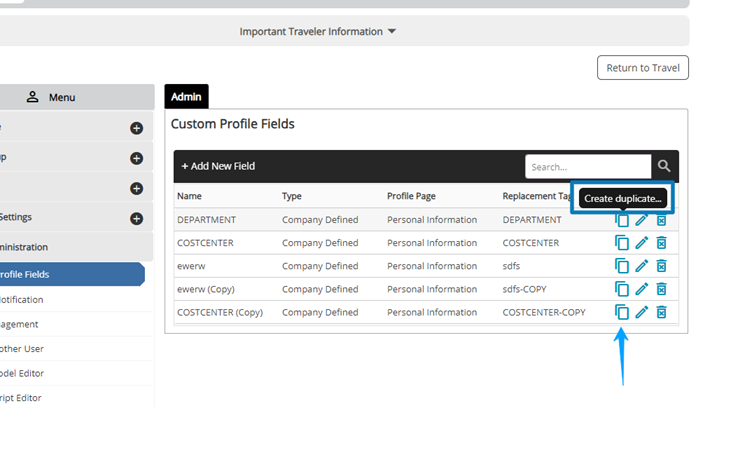The height and width of the screenshot is (458, 752).
Task: Click the COSTCENTER name cell
Action: coord(205,243)
